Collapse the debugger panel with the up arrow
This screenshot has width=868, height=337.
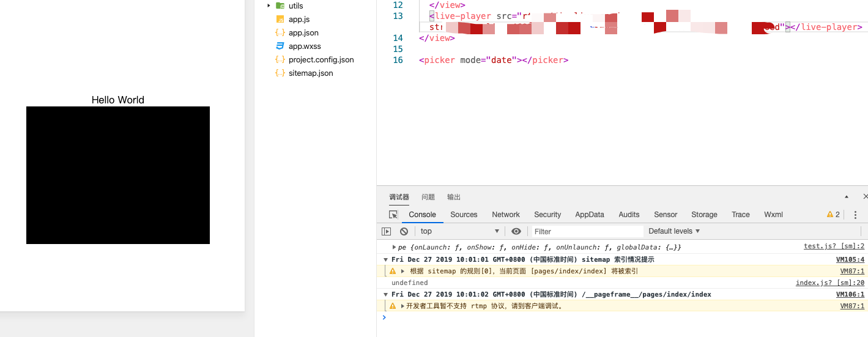click(847, 197)
